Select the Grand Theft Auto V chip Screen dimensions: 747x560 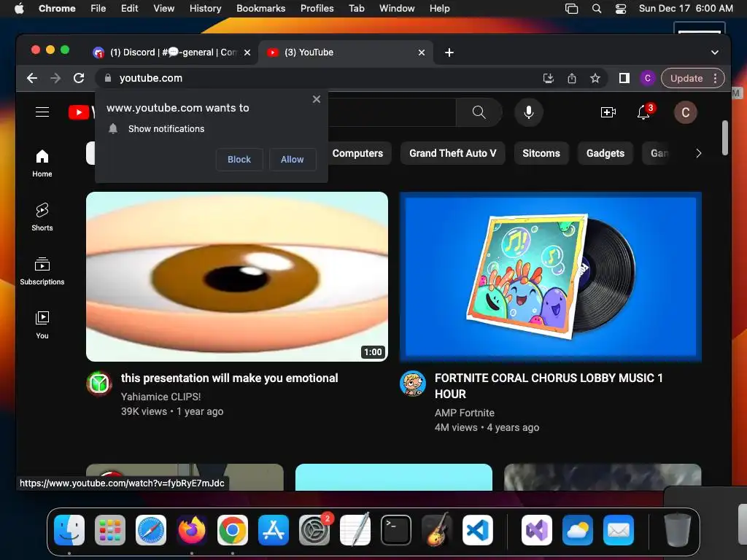pos(452,153)
